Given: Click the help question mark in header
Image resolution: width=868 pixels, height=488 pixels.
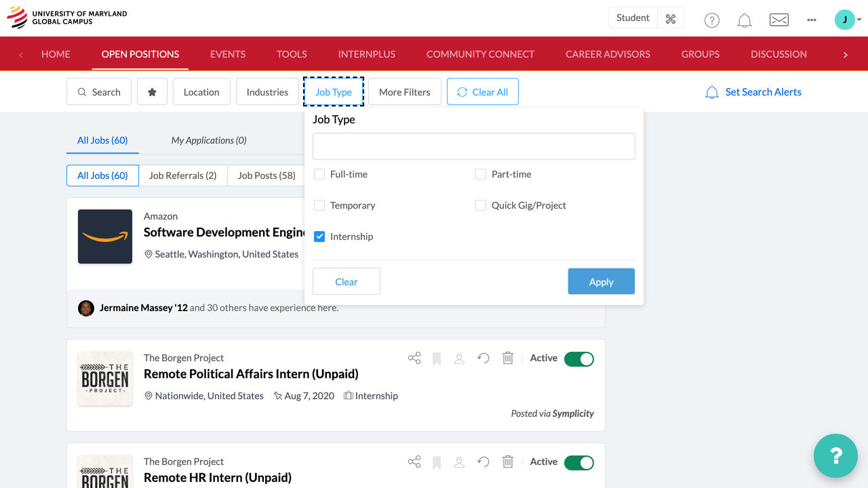Looking at the screenshot, I should pyautogui.click(x=711, y=20).
